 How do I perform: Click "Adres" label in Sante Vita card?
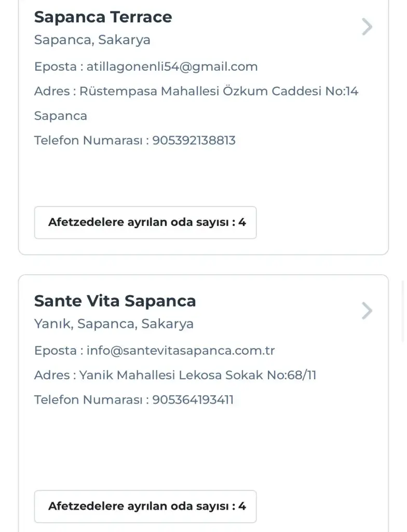point(52,375)
